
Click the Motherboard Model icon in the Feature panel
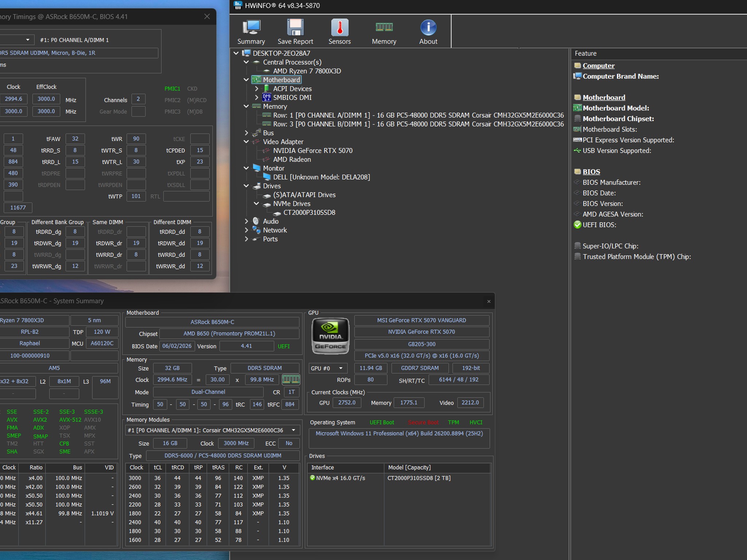[577, 108]
